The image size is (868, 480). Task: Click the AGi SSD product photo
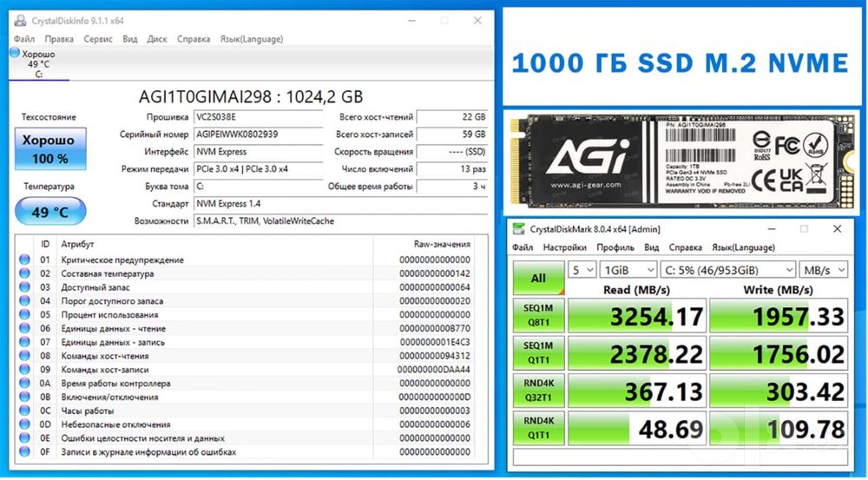pyautogui.click(x=682, y=161)
